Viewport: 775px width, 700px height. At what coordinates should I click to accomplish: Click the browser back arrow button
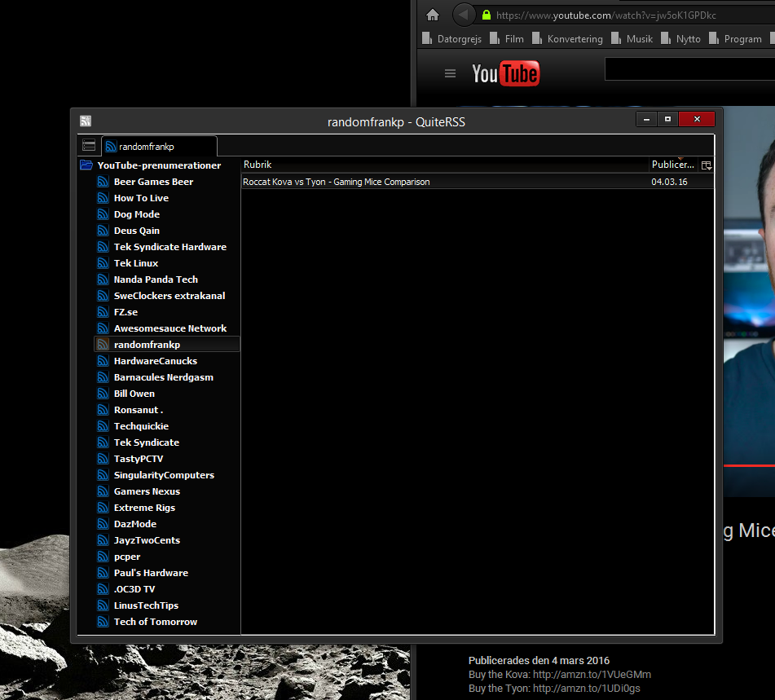pos(463,15)
